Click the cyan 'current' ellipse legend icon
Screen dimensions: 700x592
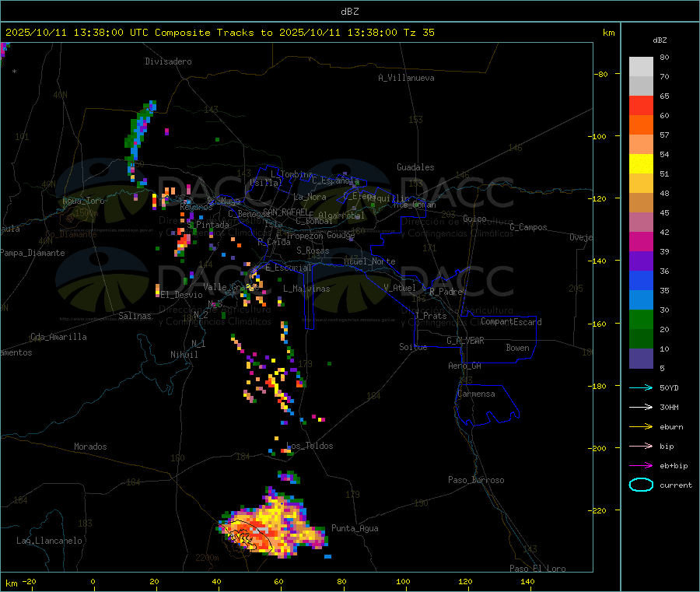pos(641,485)
